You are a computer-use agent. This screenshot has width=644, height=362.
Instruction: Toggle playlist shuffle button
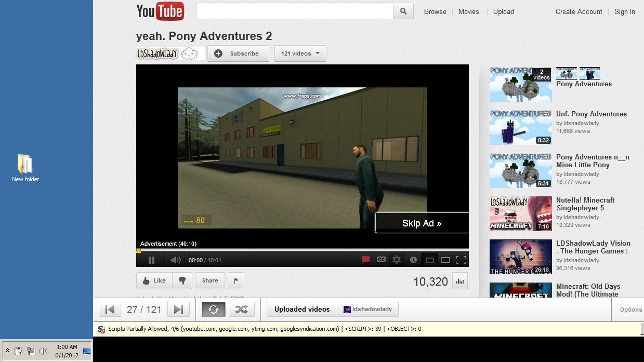tap(242, 310)
